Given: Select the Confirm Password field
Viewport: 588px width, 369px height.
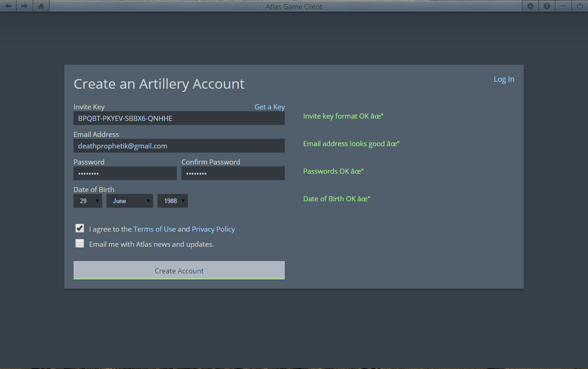Looking at the screenshot, I should click(x=233, y=173).
